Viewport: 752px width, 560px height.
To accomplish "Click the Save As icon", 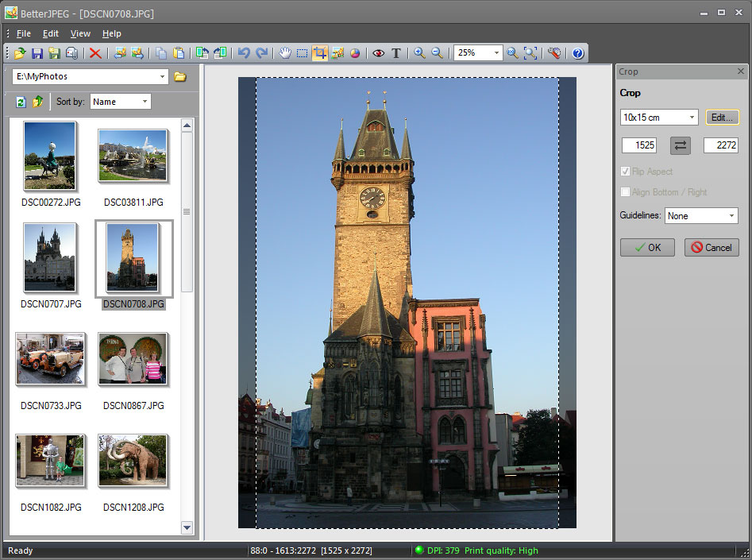I will (54, 52).
